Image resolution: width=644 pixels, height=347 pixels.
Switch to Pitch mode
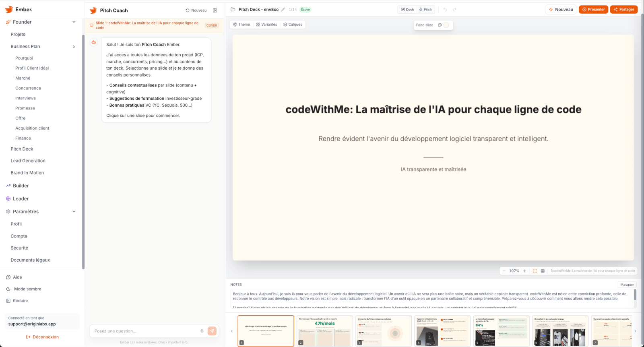(x=425, y=9)
